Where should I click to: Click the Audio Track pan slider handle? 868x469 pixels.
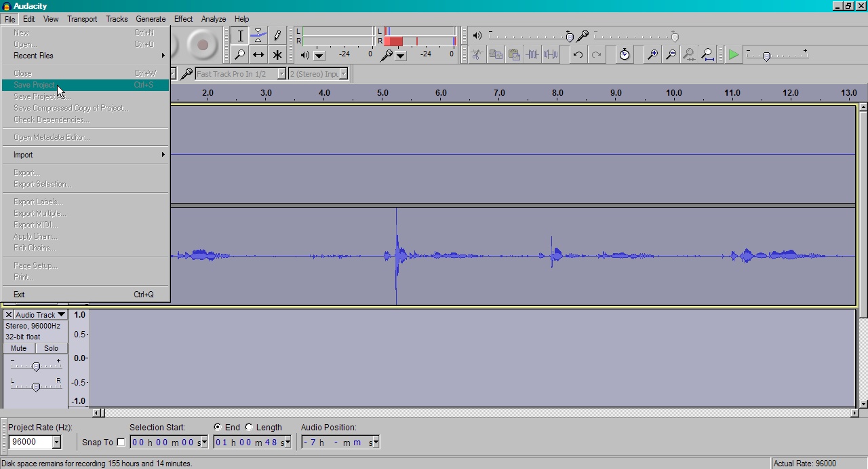coord(36,387)
